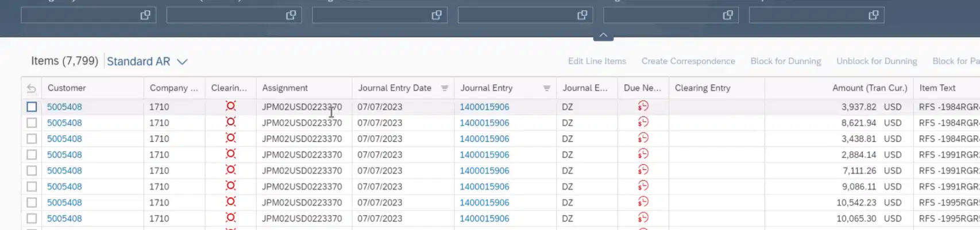This screenshot has width=980, height=230.
Task: Click date 07/07/2023 in 3,438.81 row
Action: 380,139
